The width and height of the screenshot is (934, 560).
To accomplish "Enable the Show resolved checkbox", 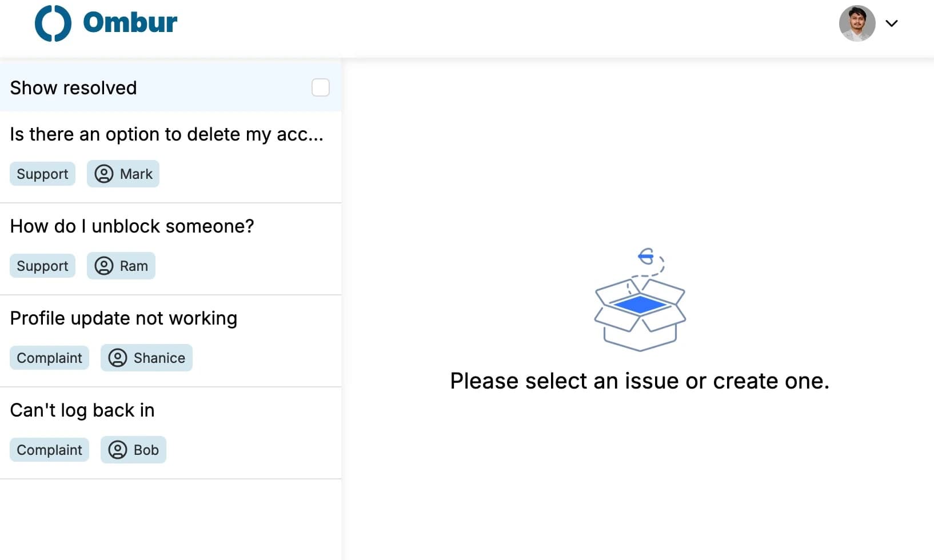I will (321, 87).
